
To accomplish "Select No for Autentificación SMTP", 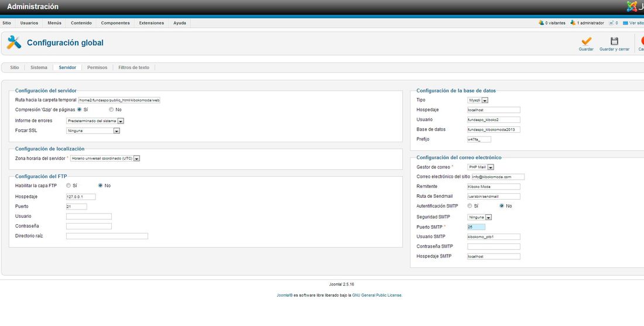I will click(x=502, y=206).
